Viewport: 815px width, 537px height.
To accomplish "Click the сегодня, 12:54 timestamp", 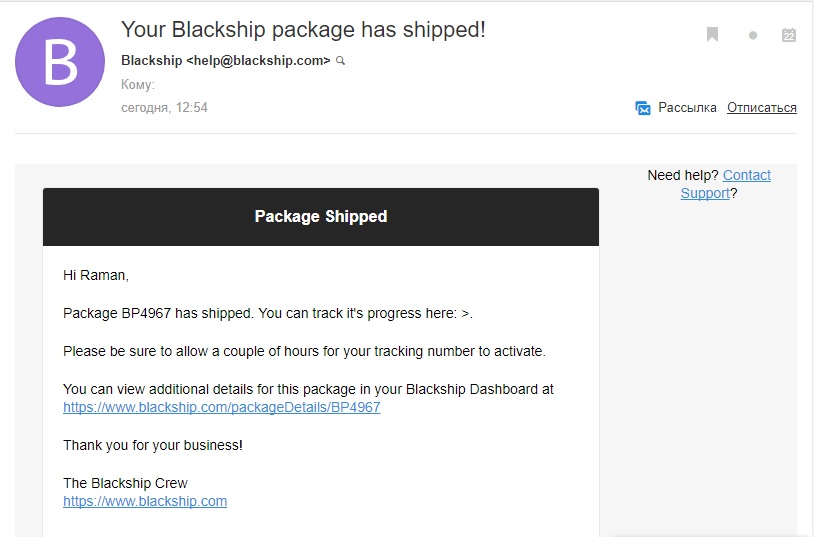I will pos(164,107).
